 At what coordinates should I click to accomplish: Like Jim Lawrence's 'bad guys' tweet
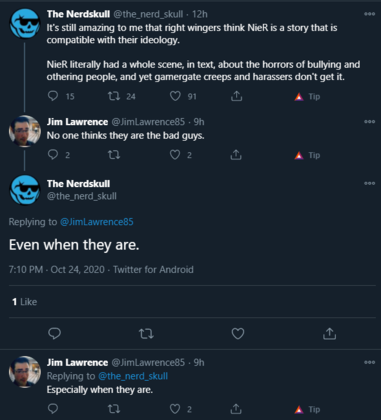pos(175,155)
